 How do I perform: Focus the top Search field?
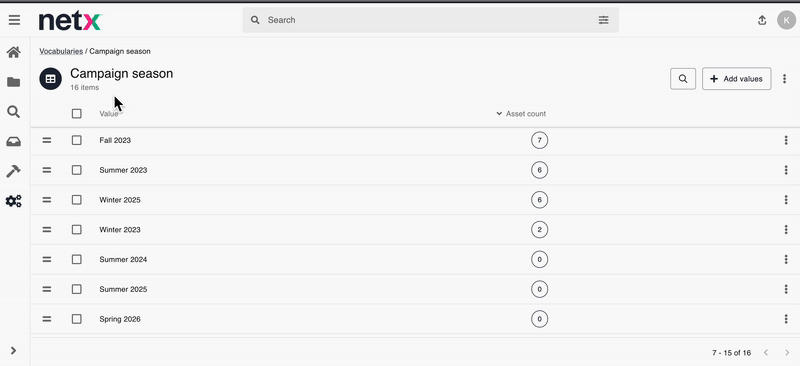(431, 20)
